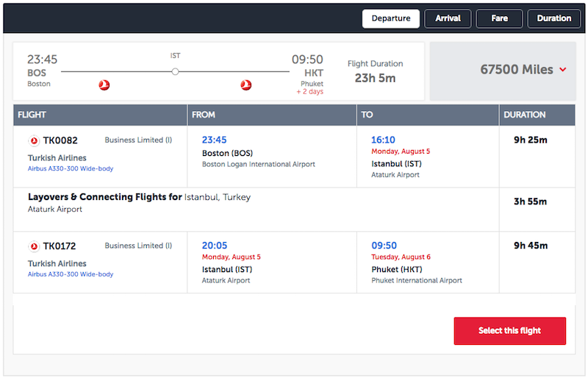This screenshot has width=588, height=378.
Task: Sort results by Fare
Action: [x=500, y=18]
